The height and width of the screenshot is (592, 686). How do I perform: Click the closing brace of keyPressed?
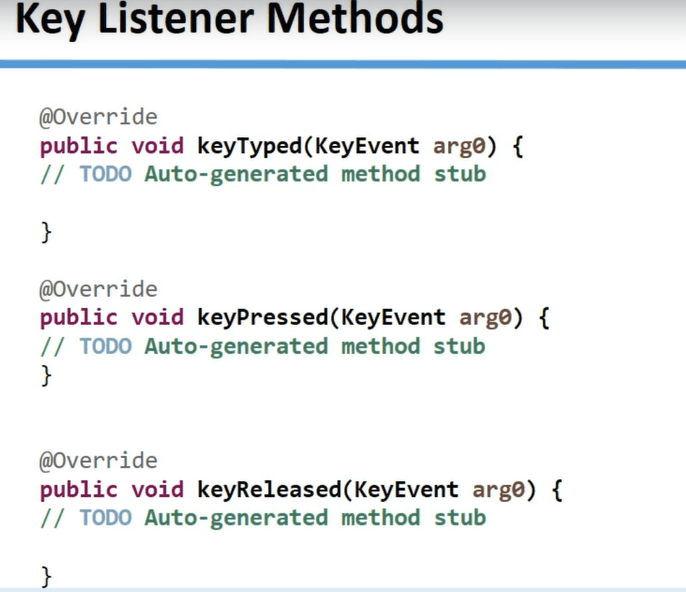coord(46,375)
